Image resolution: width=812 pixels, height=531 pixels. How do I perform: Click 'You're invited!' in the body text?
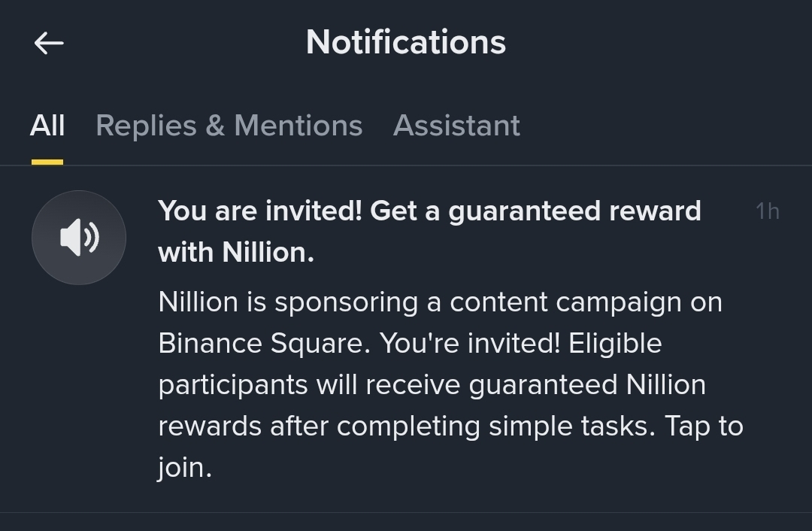coord(470,344)
